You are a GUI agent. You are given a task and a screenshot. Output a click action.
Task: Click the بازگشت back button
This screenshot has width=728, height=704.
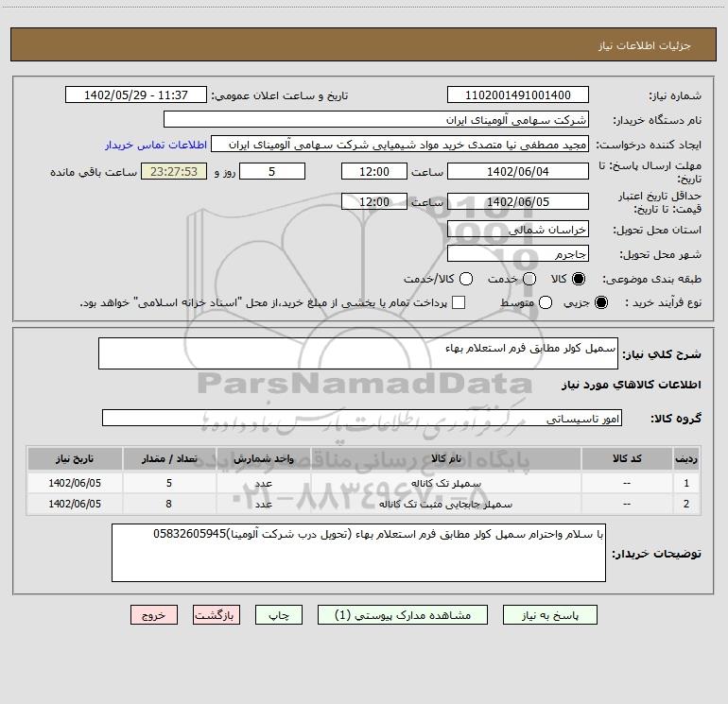(x=217, y=615)
